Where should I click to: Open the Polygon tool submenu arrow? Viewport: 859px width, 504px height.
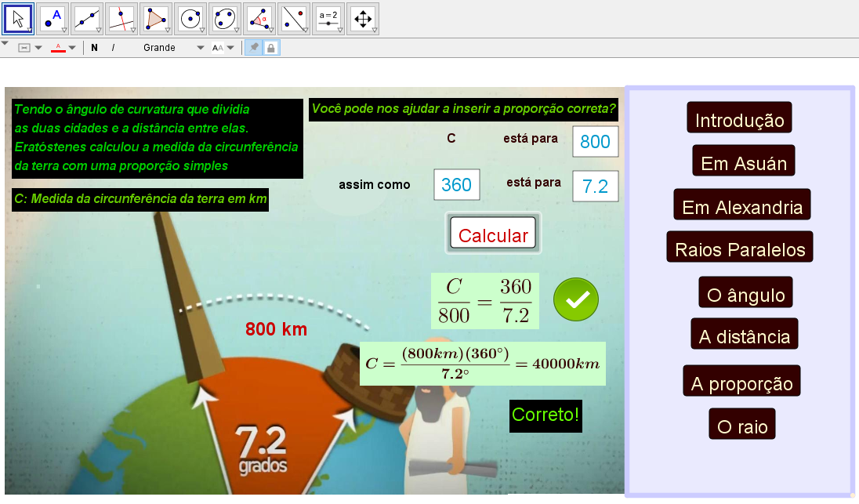click(168, 30)
